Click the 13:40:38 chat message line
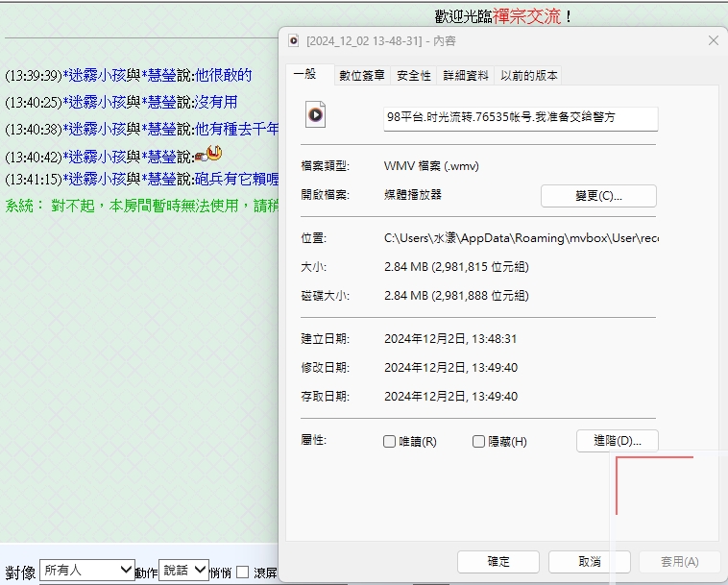The width and height of the screenshot is (728, 585). (141, 129)
